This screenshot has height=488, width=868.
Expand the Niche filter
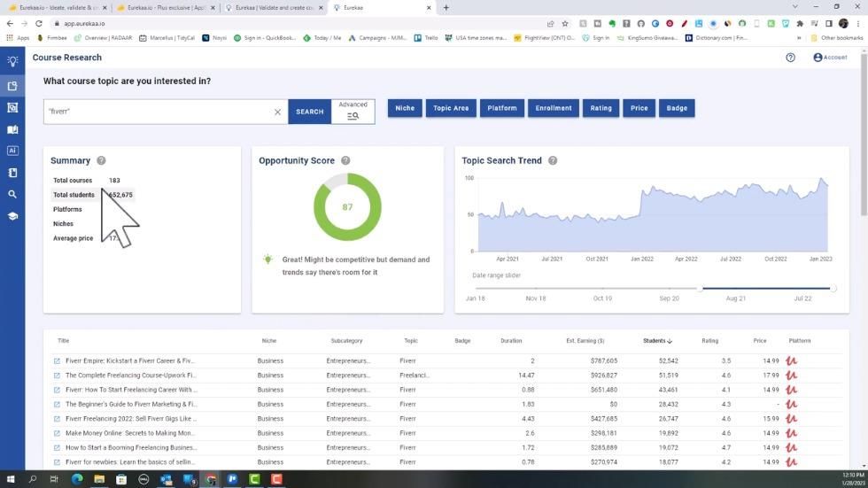[x=405, y=108]
